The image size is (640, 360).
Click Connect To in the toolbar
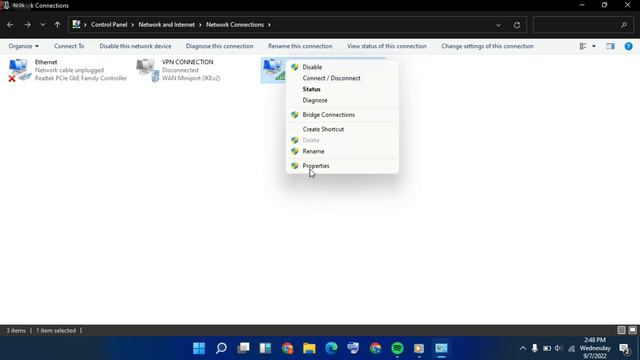pyautogui.click(x=69, y=46)
